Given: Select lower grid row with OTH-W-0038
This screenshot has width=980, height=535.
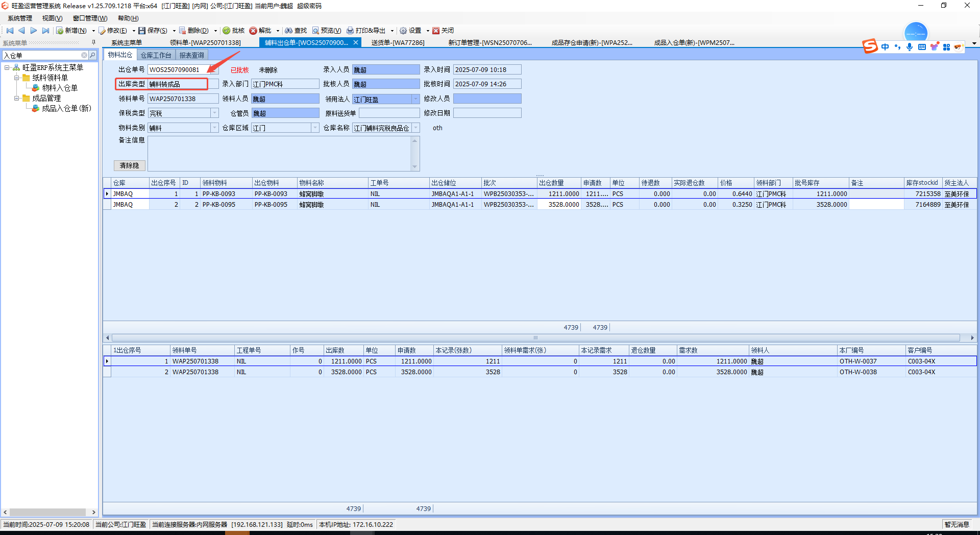Looking at the screenshot, I should (x=540, y=372).
